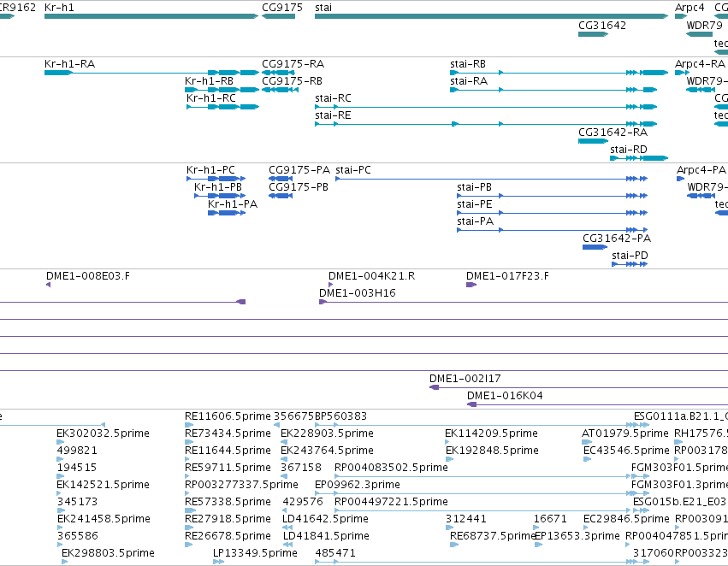Select transcript stai-RE
728x566 pixels.
point(486,124)
